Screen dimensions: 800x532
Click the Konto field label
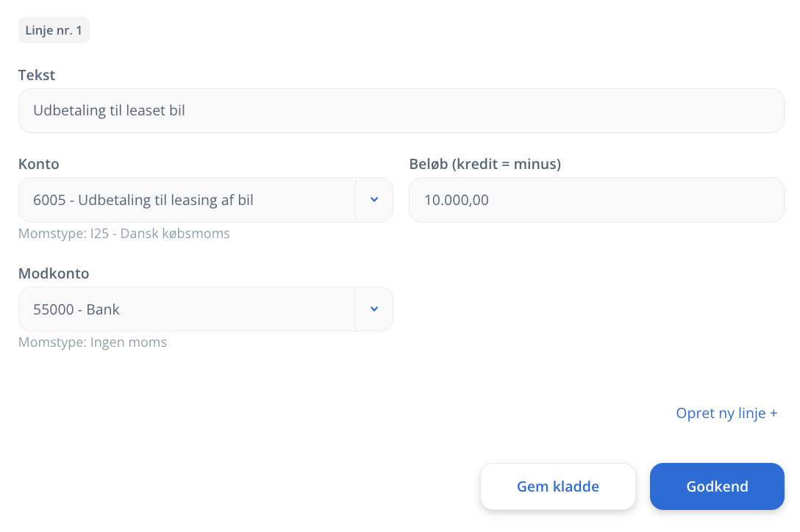[x=39, y=164]
